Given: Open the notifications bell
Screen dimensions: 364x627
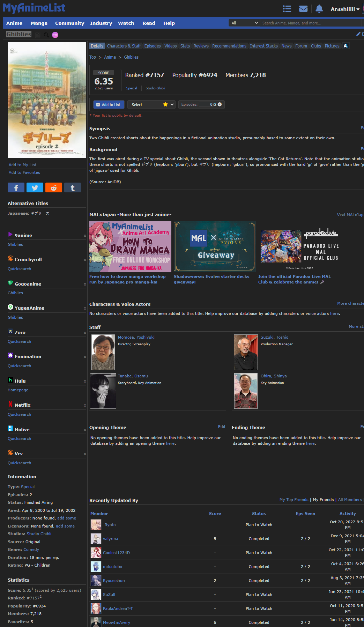Looking at the screenshot, I should (x=319, y=9).
